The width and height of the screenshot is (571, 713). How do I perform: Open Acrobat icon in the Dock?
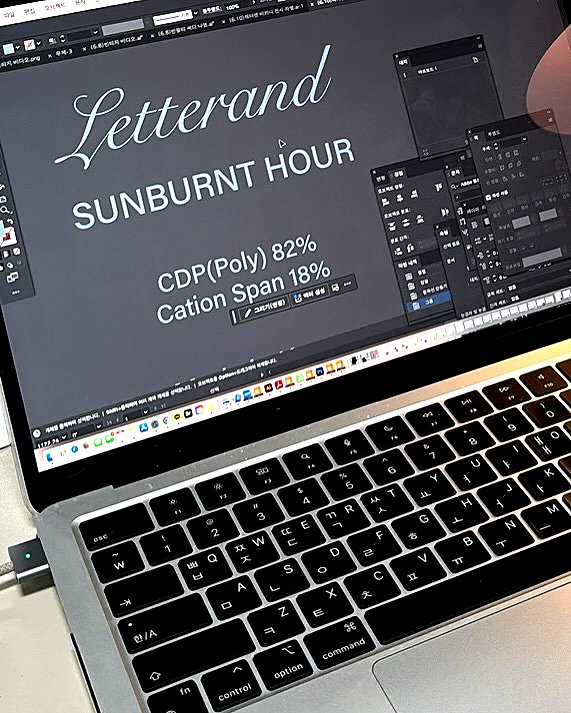tap(279, 384)
